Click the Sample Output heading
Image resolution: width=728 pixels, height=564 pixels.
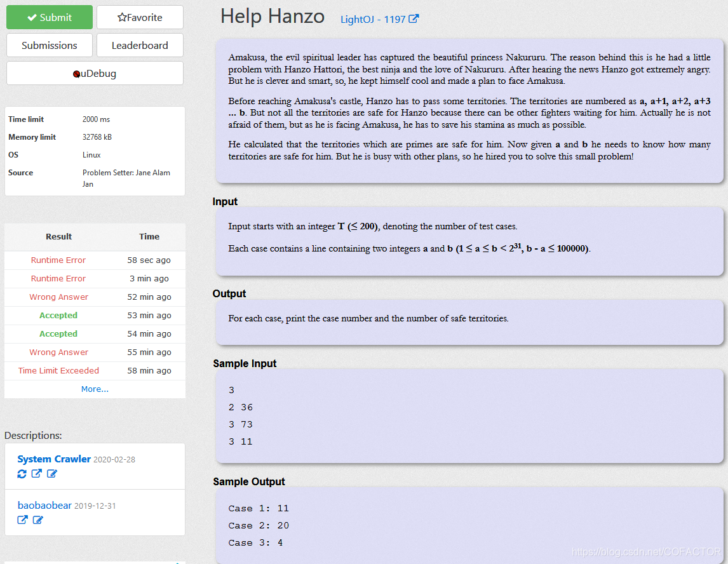249,482
